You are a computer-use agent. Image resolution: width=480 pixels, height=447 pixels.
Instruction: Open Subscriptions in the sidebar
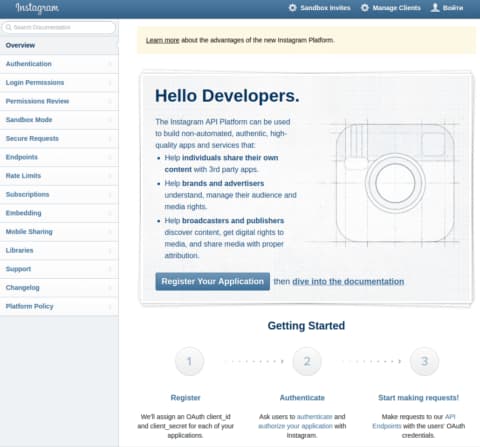[x=59, y=195]
